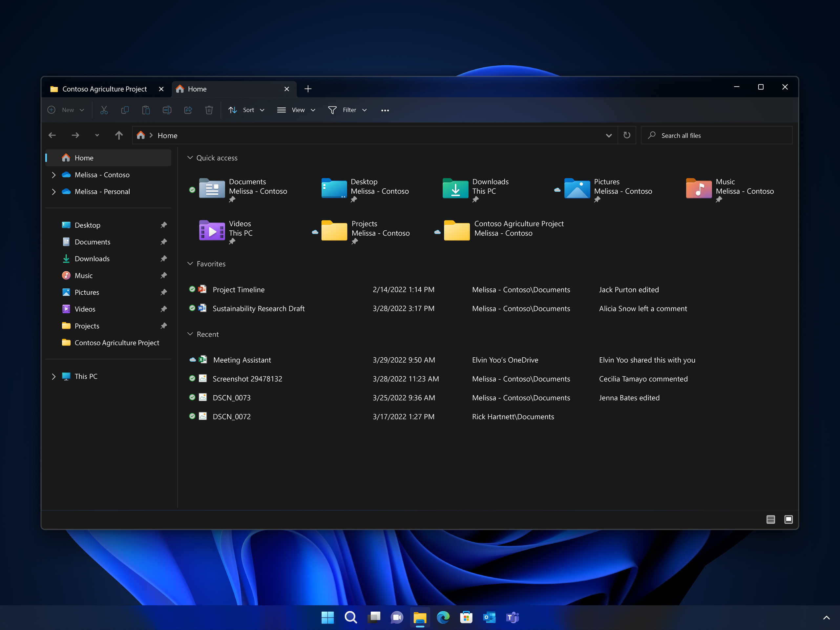Unpin Music from sidebar using pin icon
The image size is (840, 630).
tap(164, 275)
